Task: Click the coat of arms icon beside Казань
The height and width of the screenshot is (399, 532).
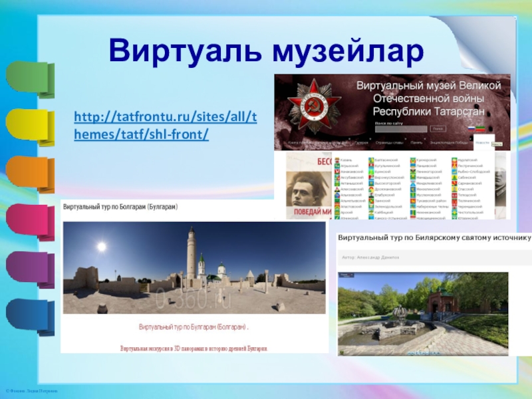Action: (337, 160)
